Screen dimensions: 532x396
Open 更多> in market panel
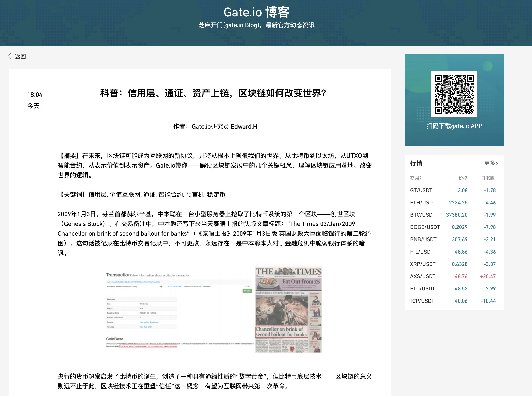click(x=491, y=163)
